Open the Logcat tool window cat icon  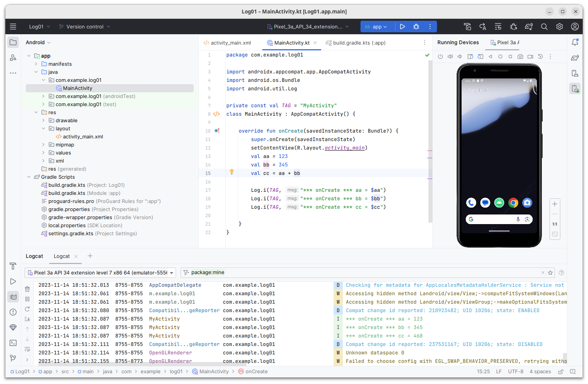(13, 297)
